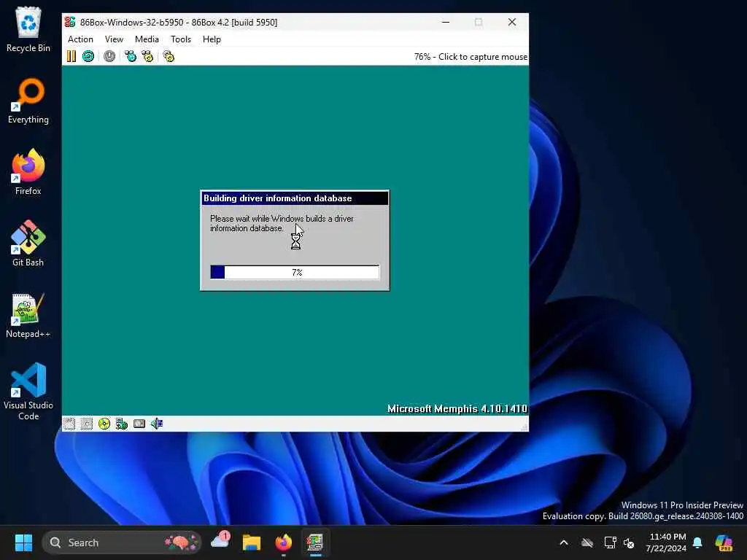Minimize the 86Box window

pyautogui.click(x=446, y=22)
